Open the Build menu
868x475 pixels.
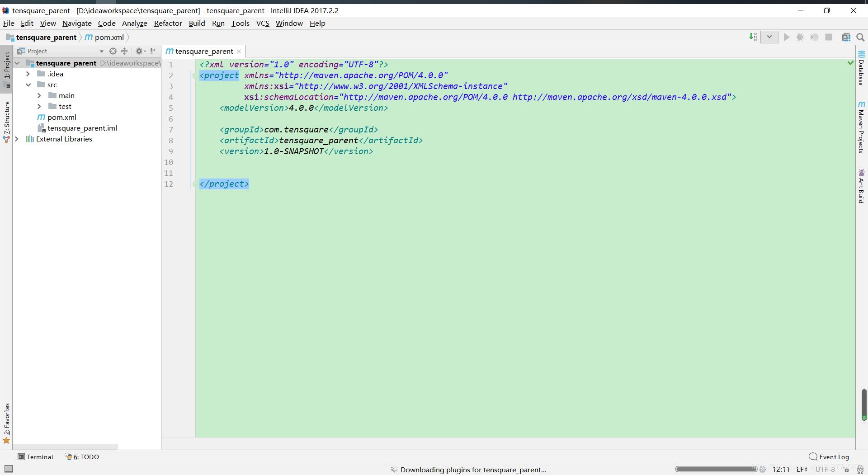coord(197,24)
